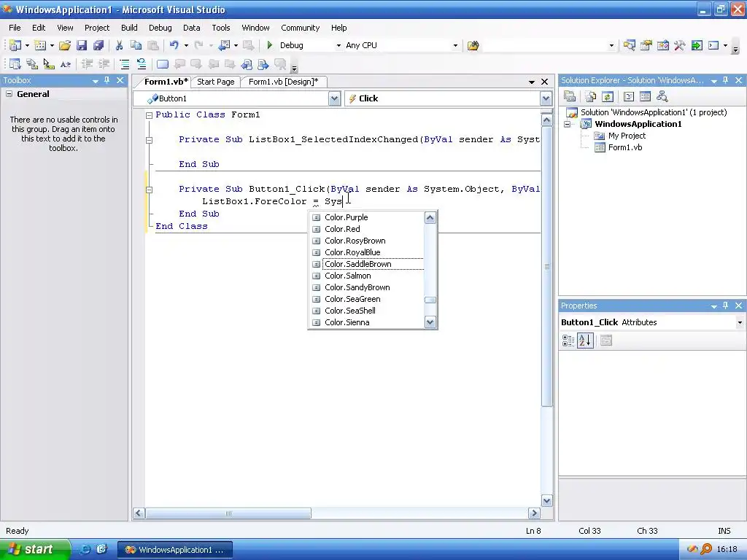Open Object Browser toolbar icon

pyautogui.click(x=662, y=45)
